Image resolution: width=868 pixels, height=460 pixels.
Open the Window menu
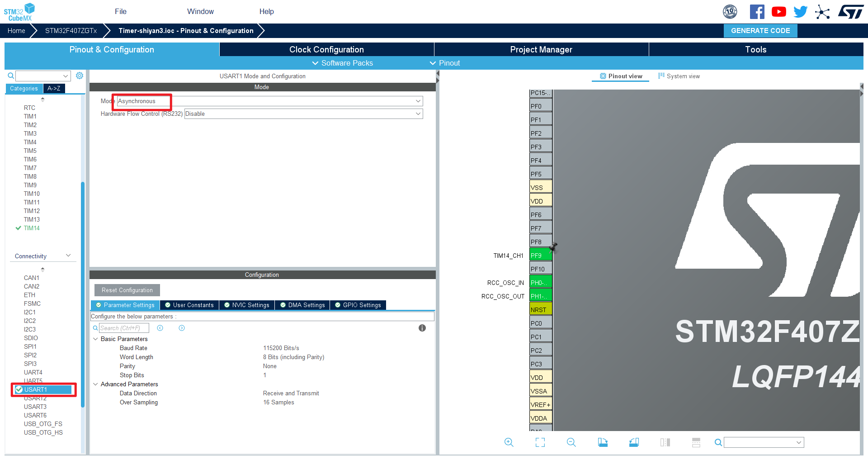point(201,11)
